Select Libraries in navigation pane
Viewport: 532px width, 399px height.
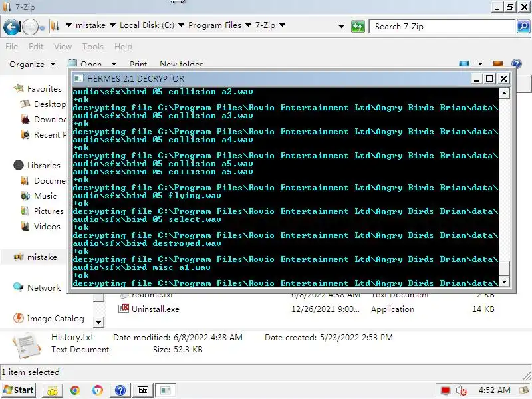tap(37, 165)
